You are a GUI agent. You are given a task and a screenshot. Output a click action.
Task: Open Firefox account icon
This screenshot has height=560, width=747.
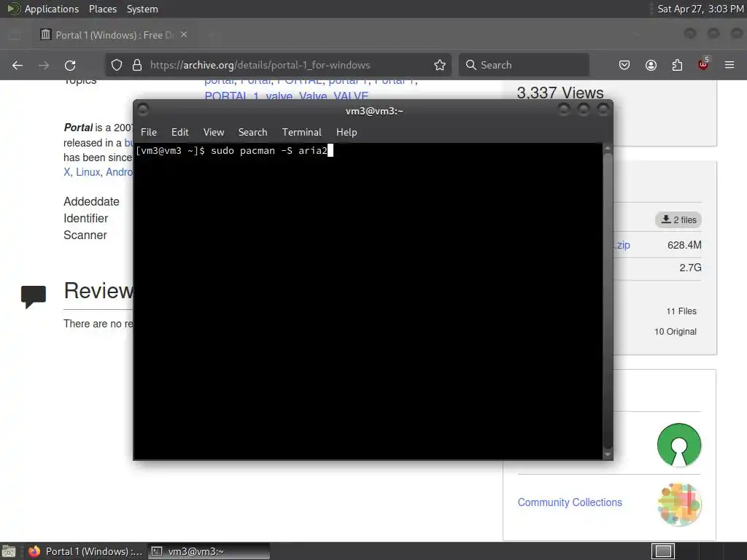coord(651,65)
